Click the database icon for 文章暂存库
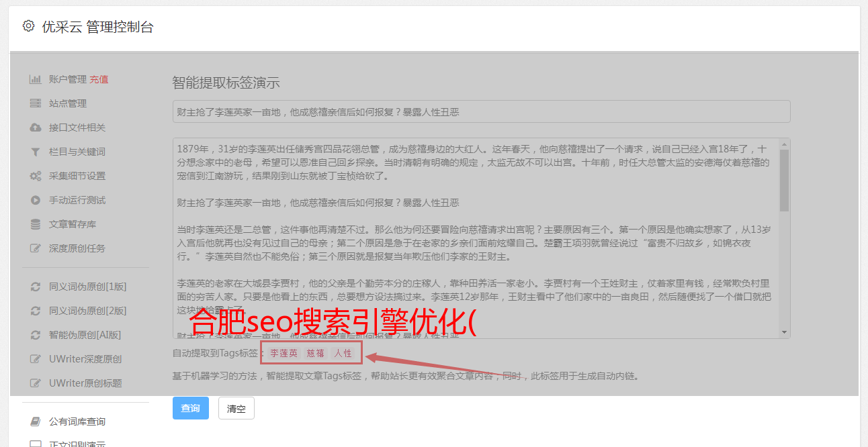The height and width of the screenshot is (447, 868). (x=36, y=224)
